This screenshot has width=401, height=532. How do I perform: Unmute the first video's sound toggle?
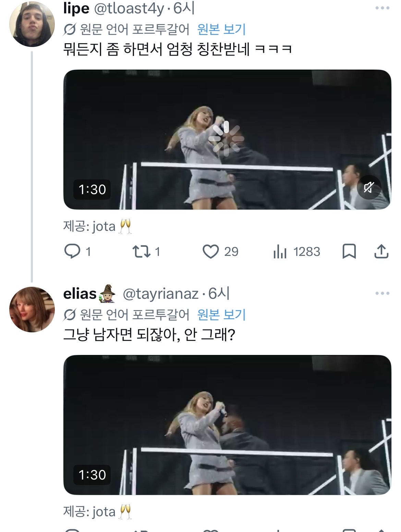point(368,187)
